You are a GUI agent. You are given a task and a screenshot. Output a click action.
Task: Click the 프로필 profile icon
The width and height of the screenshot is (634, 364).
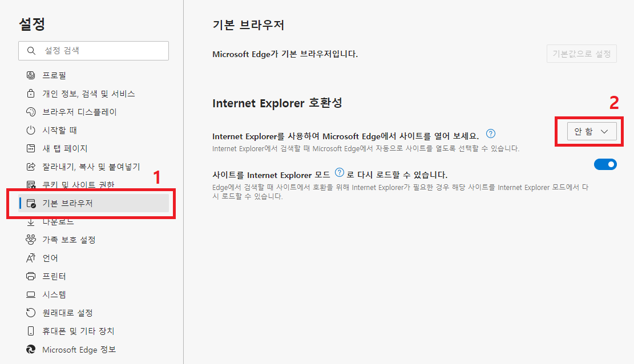tap(31, 75)
